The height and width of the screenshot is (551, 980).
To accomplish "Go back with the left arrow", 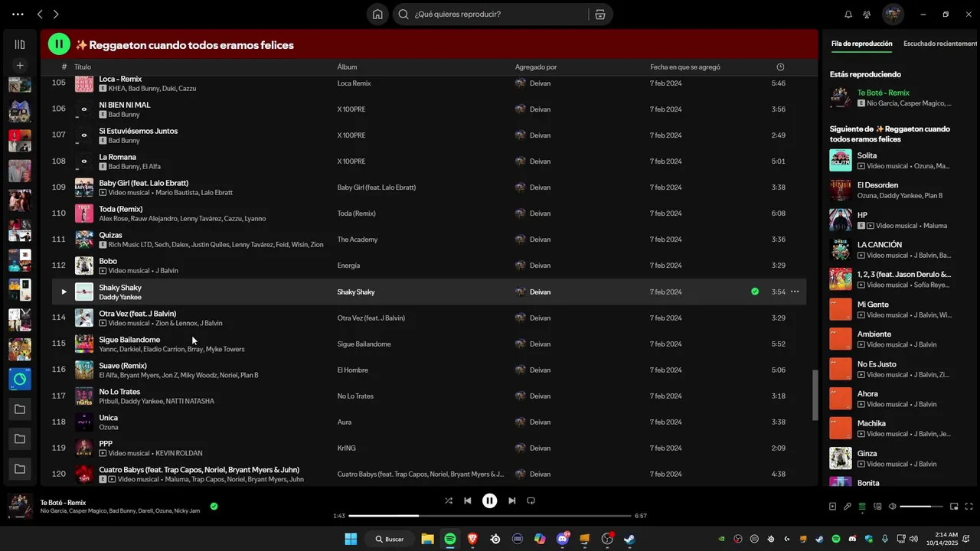I will pyautogui.click(x=40, y=14).
